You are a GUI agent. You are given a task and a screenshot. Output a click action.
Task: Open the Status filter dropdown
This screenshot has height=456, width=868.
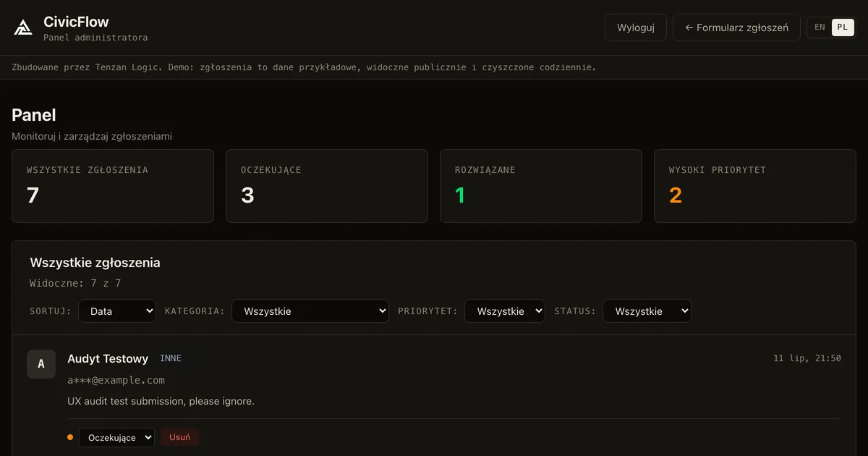pyautogui.click(x=647, y=311)
